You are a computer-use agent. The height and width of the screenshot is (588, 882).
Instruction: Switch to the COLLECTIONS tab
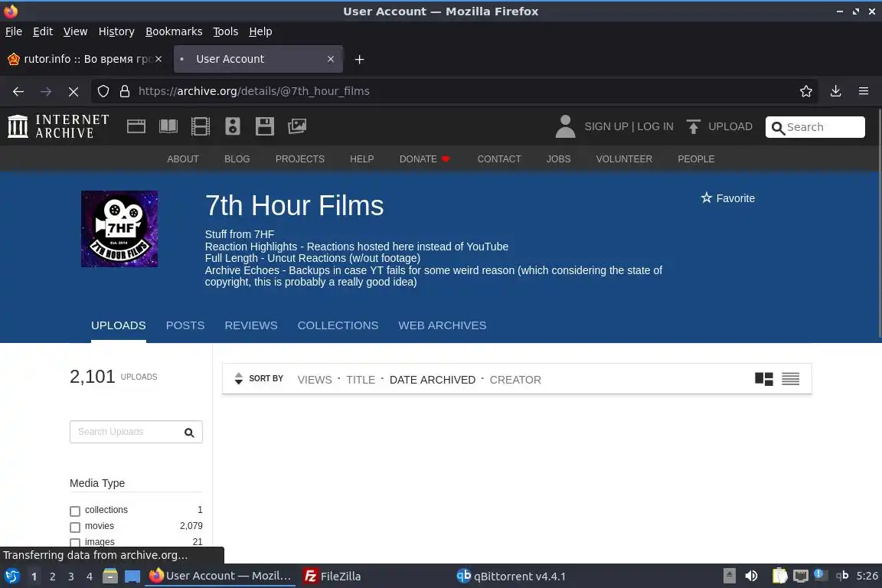[x=338, y=325]
